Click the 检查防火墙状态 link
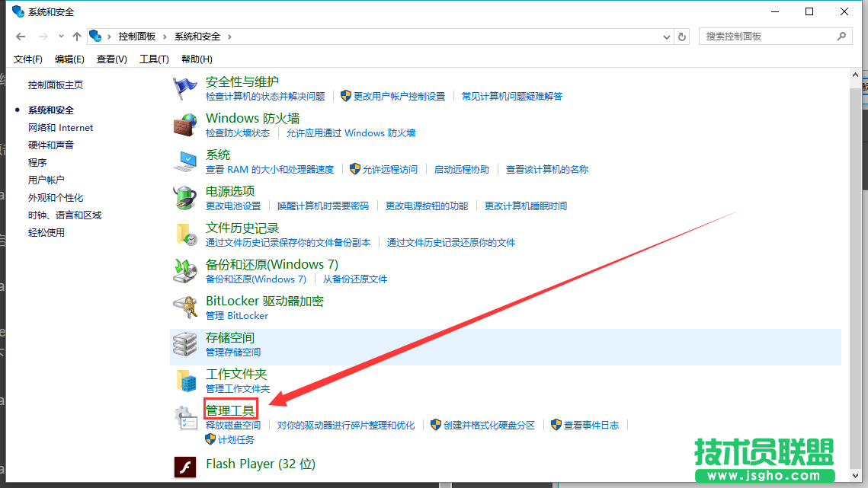 (x=237, y=132)
